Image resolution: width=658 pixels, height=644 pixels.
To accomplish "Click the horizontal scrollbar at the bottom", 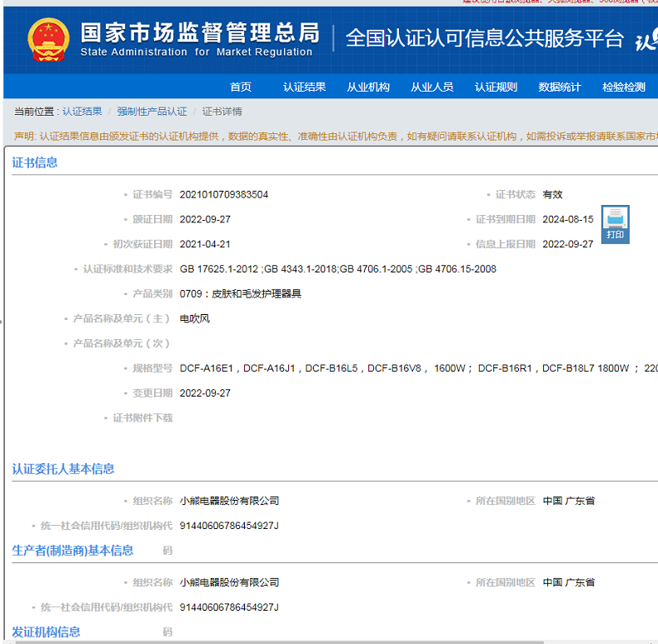I will 280,642.
